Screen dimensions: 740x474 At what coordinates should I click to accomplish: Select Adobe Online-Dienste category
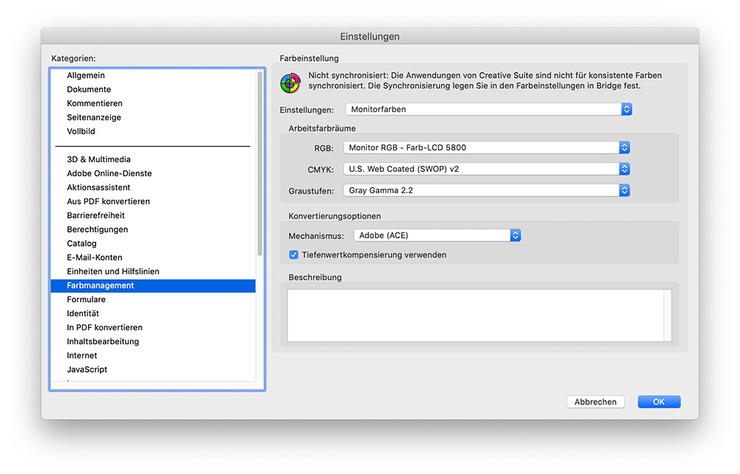point(153,174)
